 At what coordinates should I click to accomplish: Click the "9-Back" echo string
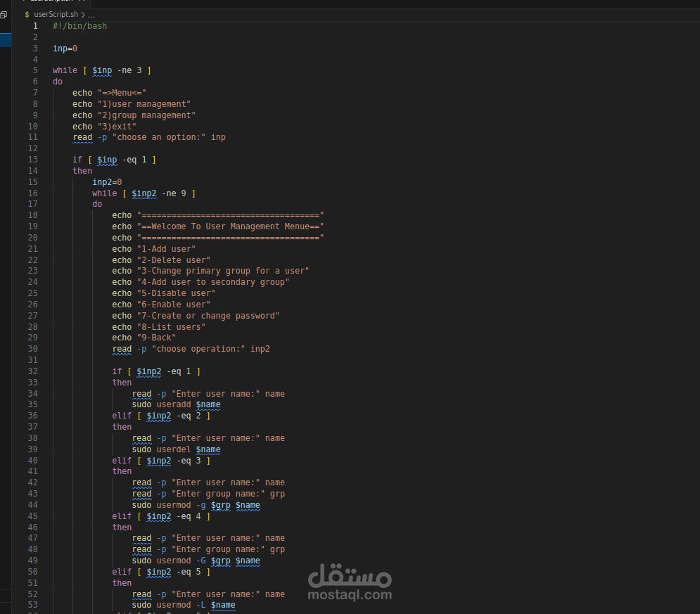point(156,338)
